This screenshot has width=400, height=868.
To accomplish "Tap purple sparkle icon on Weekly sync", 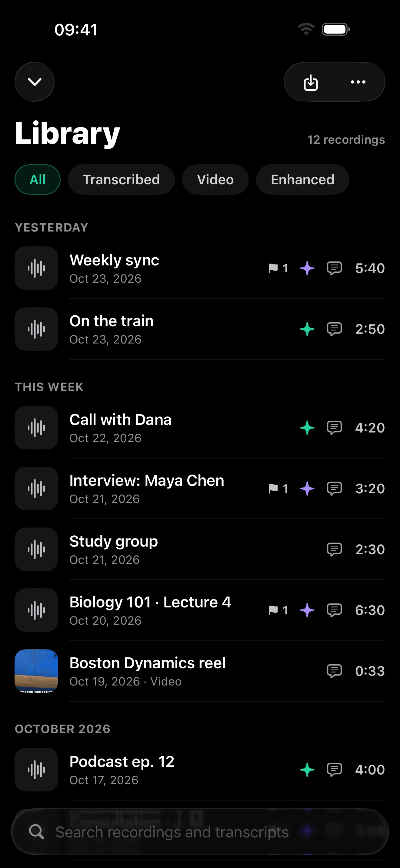I will pos(307,268).
